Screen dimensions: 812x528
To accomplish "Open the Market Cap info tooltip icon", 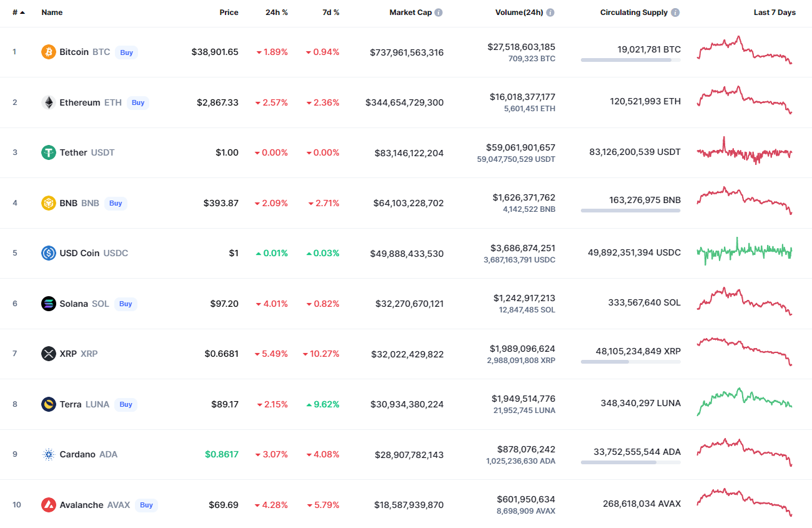I will [438, 12].
